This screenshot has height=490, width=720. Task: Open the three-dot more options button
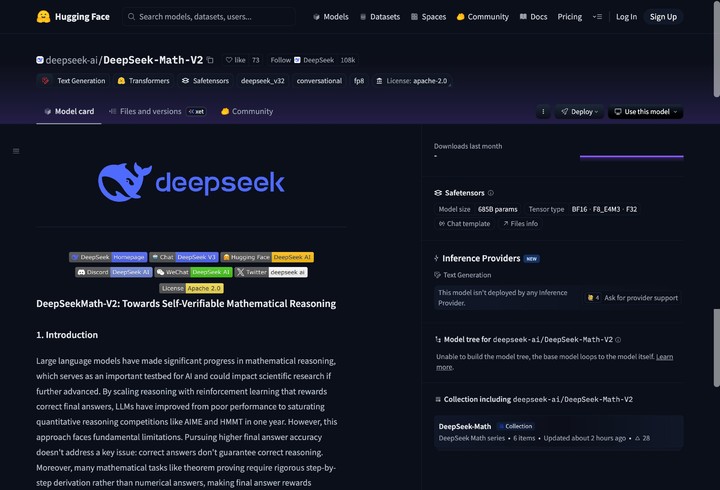pyautogui.click(x=543, y=112)
